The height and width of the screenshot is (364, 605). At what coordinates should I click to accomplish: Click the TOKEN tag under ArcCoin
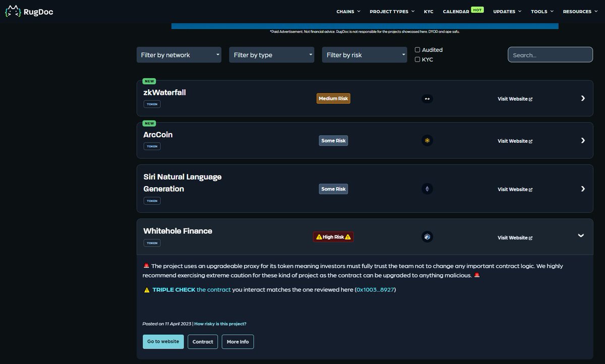[x=152, y=146]
